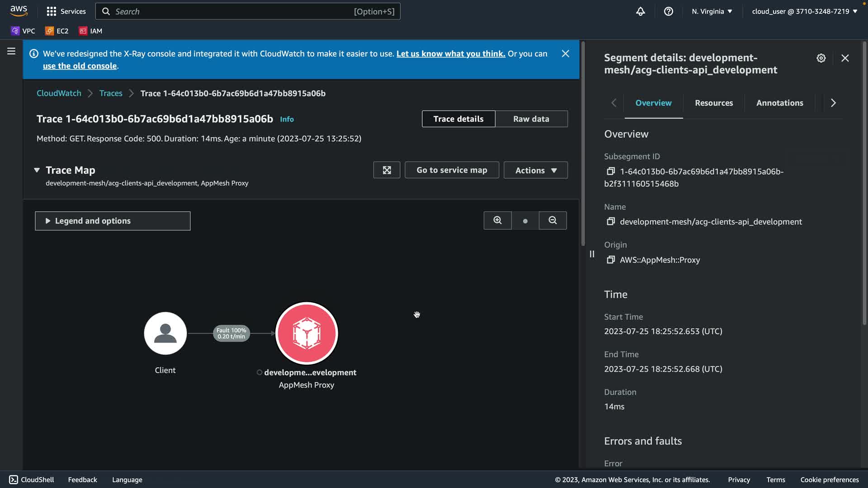This screenshot has height=488, width=868.
Task: Open the 'use the old console' link
Action: [x=80, y=66]
